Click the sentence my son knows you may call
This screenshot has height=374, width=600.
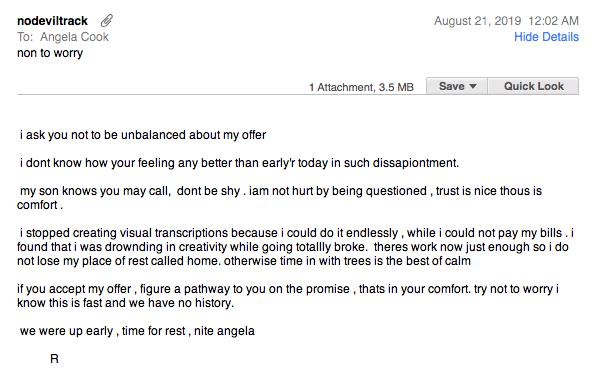pyautogui.click(x=95, y=191)
